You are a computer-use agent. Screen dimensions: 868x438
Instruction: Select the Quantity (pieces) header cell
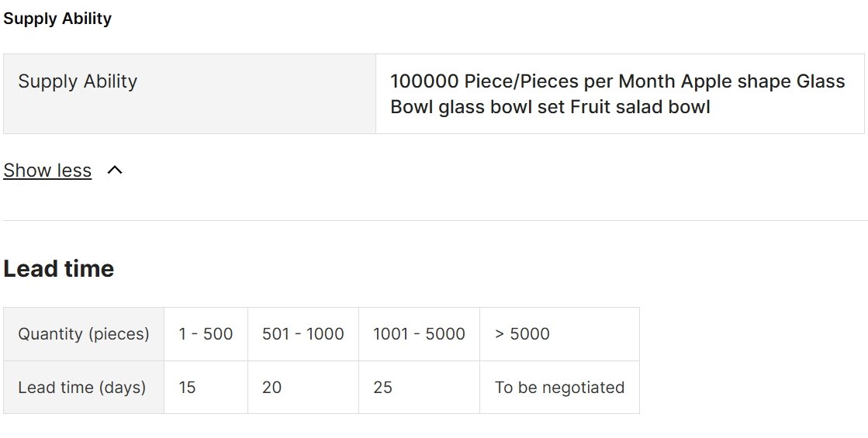[84, 334]
